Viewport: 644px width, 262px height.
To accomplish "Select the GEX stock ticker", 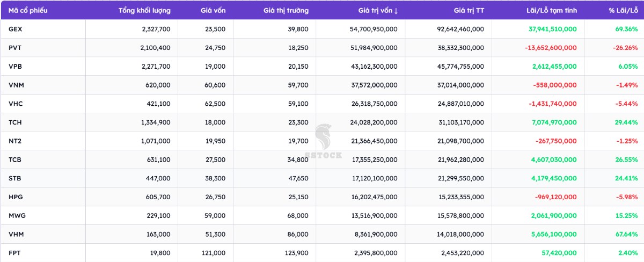I will (x=16, y=29).
